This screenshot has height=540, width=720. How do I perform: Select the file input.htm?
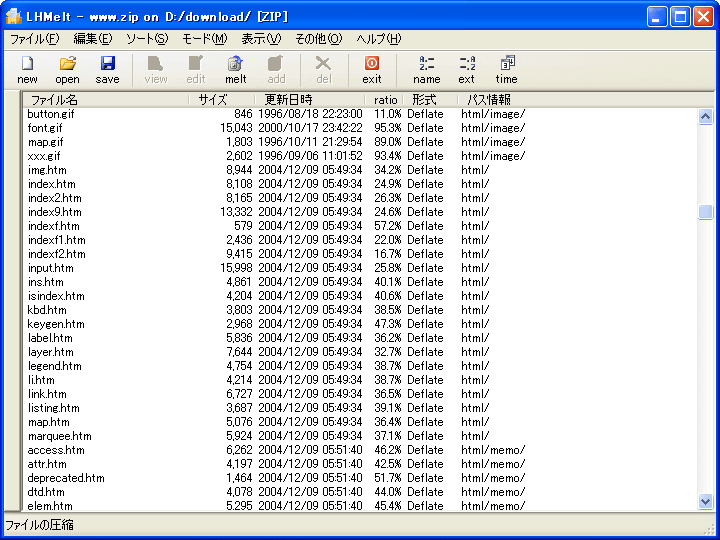click(51, 268)
